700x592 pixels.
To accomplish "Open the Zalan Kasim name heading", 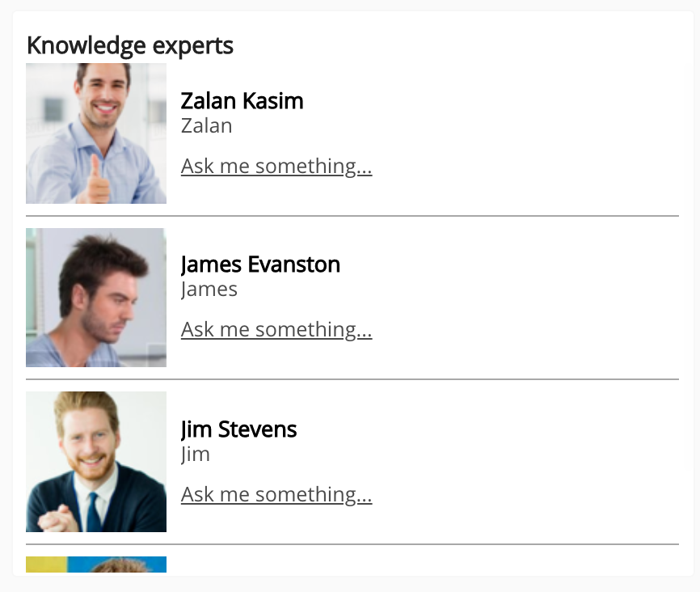I will pos(242,101).
